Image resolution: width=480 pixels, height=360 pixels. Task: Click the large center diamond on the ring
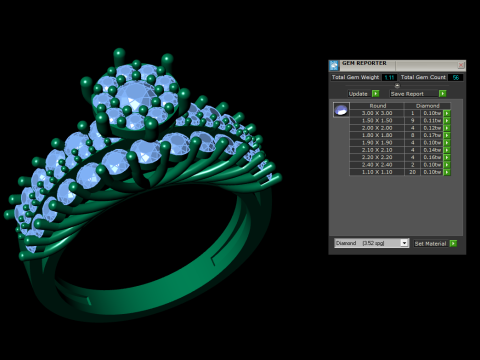tap(136, 94)
